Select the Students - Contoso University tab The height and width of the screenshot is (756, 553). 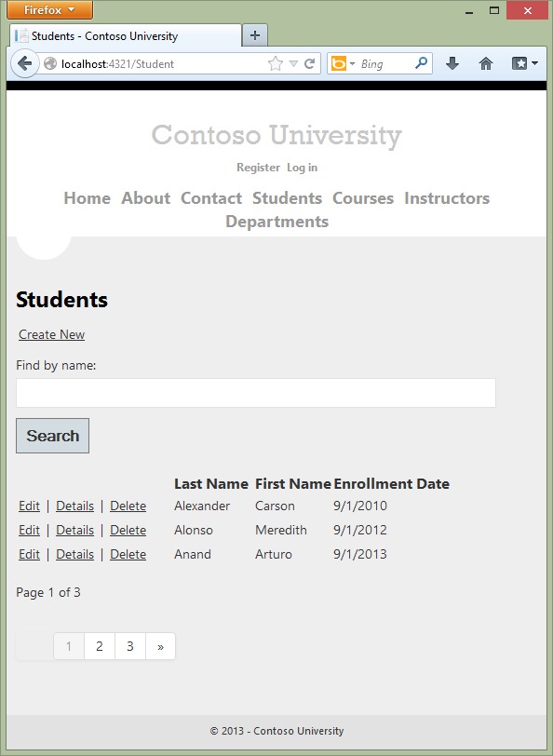(x=121, y=35)
